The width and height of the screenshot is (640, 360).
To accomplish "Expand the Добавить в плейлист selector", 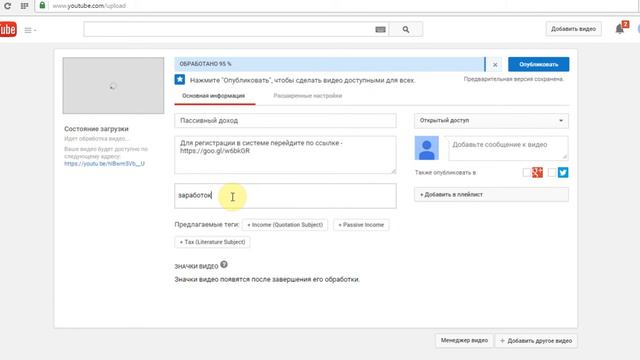I will point(491,195).
